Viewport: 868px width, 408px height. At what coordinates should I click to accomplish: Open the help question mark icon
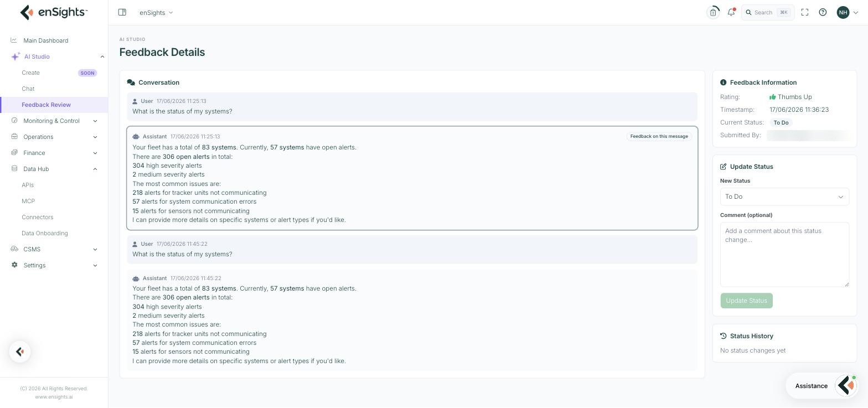point(823,12)
